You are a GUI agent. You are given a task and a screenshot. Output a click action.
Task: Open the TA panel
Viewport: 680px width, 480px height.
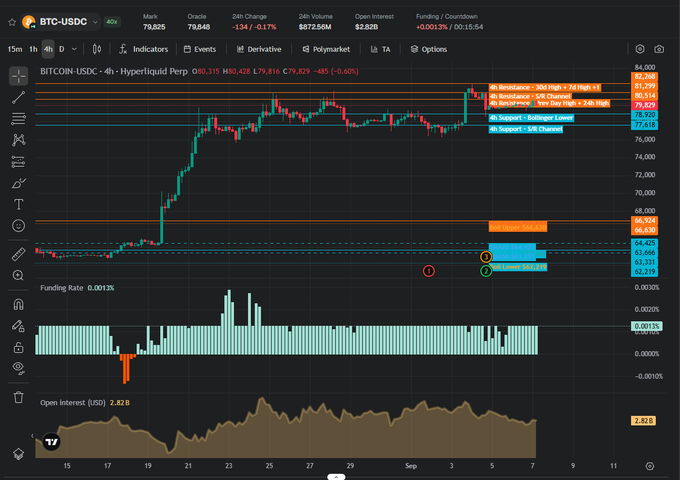point(380,49)
